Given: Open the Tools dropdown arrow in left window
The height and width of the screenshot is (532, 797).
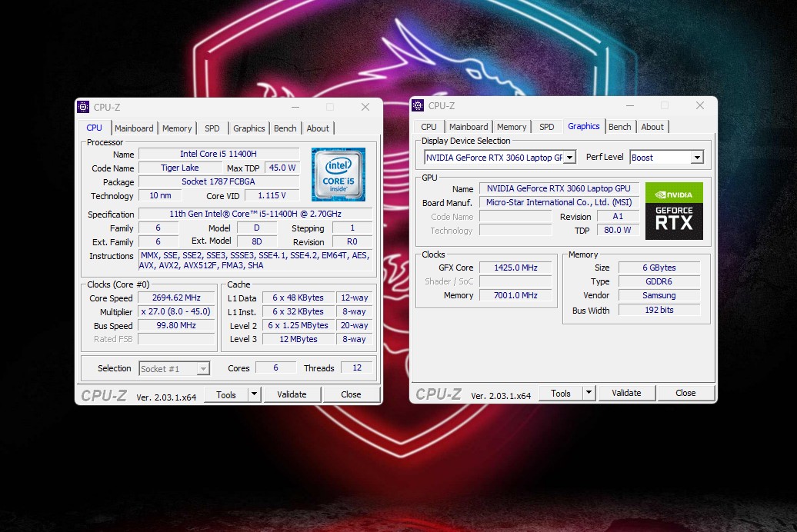Looking at the screenshot, I should (x=254, y=394).
